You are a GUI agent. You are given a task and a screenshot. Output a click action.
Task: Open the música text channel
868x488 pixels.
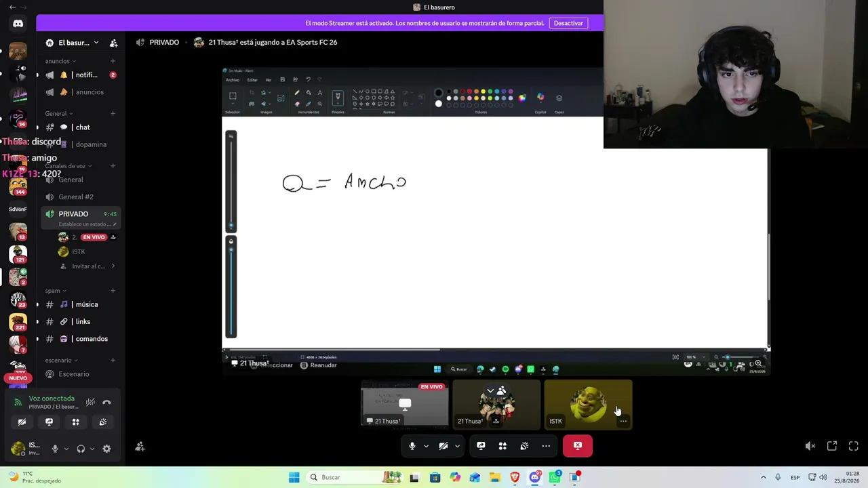81,305
